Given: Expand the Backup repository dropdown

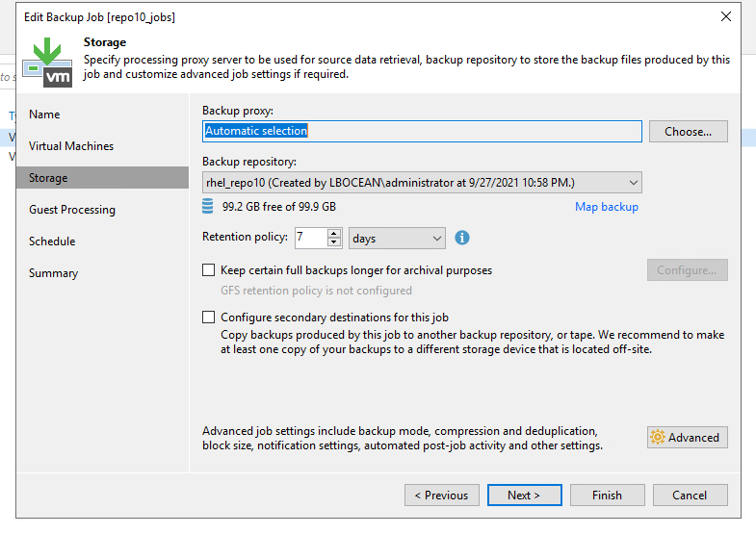Looking at the screenshot, I should click(x=633, y=182).
